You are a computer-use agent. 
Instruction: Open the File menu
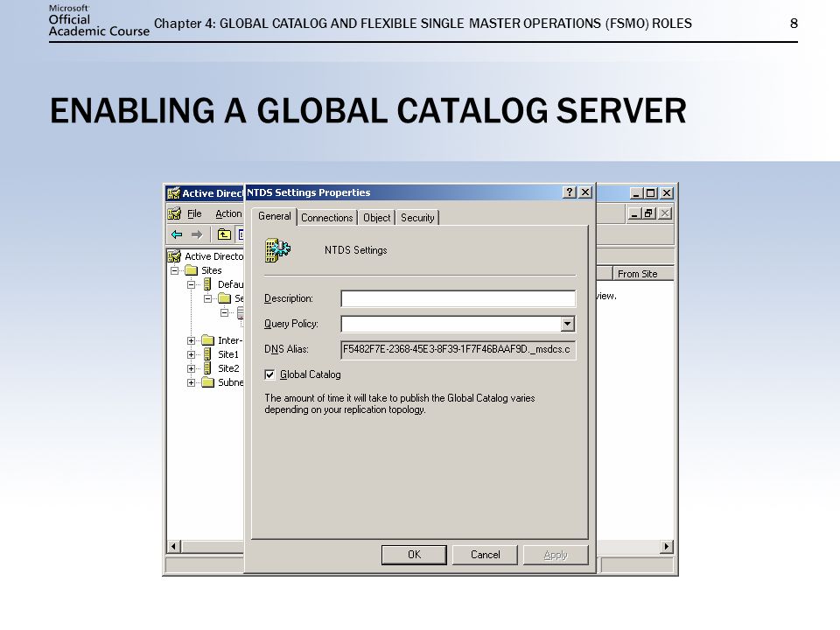tap(194, 213)
